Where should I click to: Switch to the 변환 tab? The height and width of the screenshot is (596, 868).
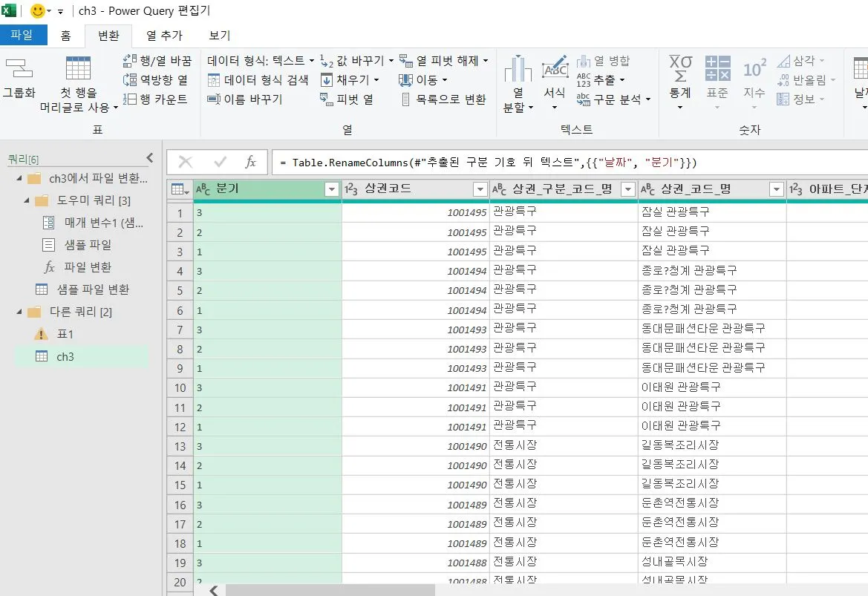(x=108, y=36)
